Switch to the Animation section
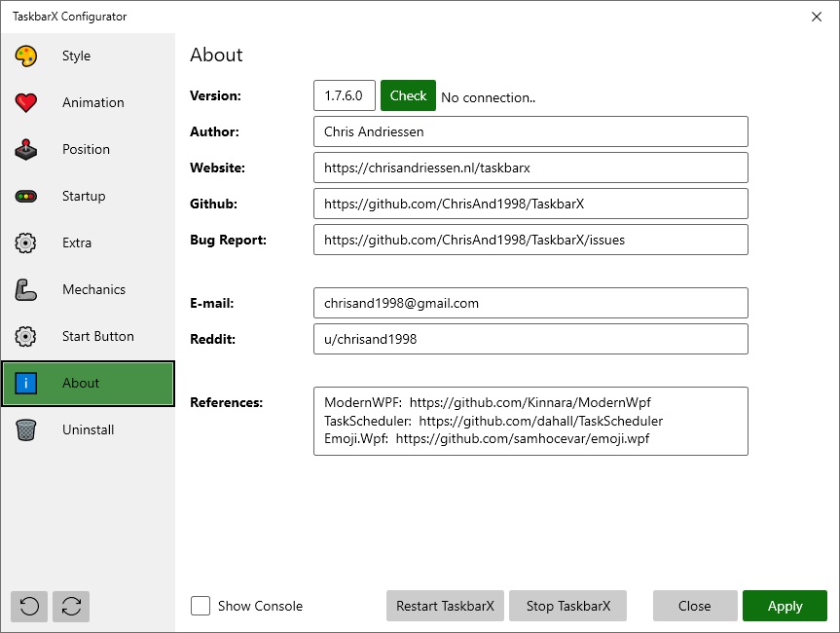Image resolution: width=840 pixels, height=633 pixels. [x=88, y=102]
